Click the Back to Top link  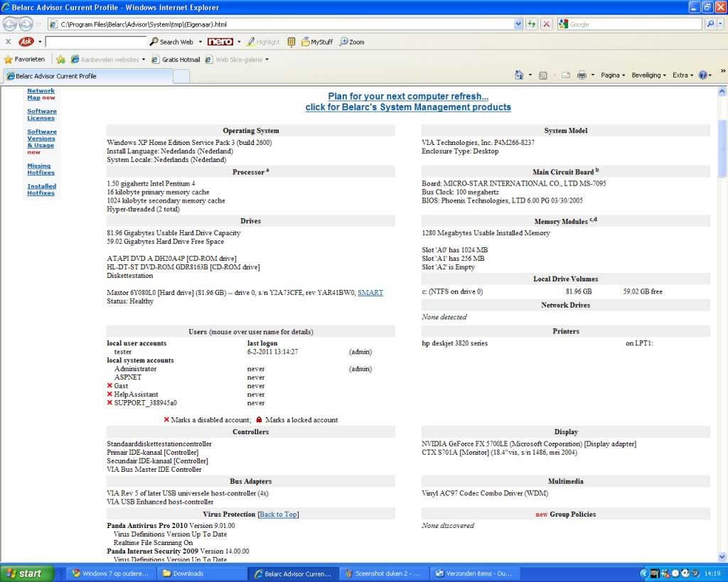click(278, 514)
